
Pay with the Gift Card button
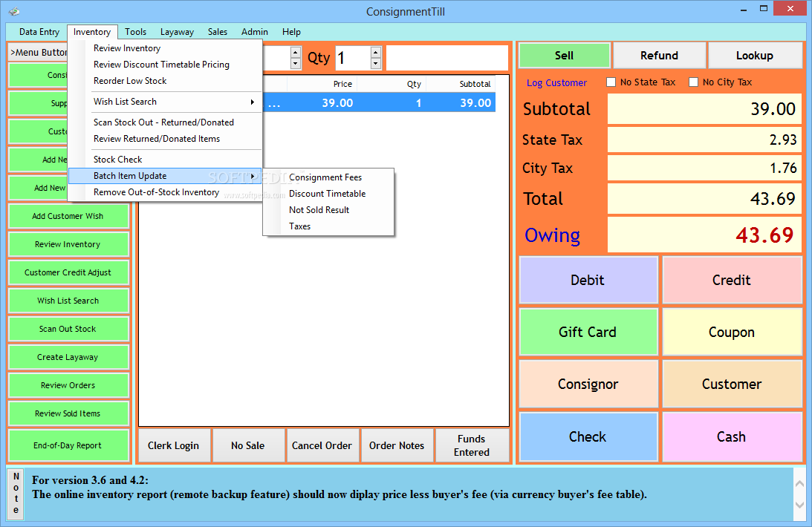[x=588, y=332]
